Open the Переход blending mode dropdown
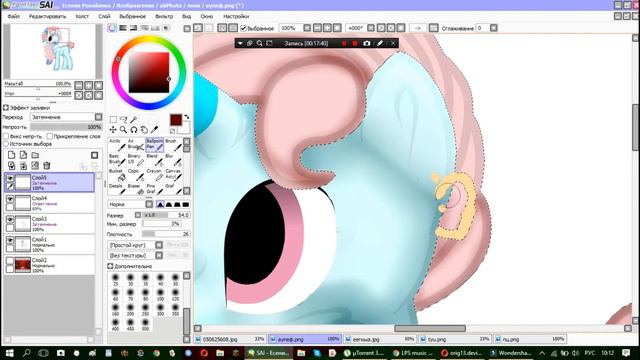 67,117
